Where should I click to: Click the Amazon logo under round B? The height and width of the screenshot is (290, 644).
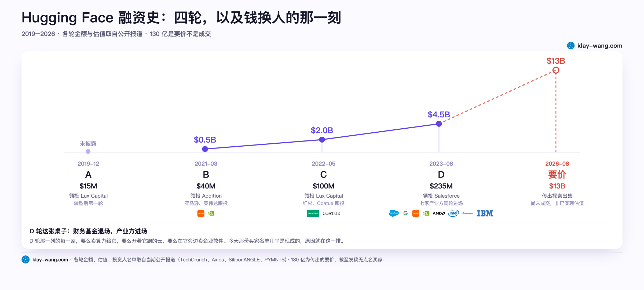[x=201, y=213]
